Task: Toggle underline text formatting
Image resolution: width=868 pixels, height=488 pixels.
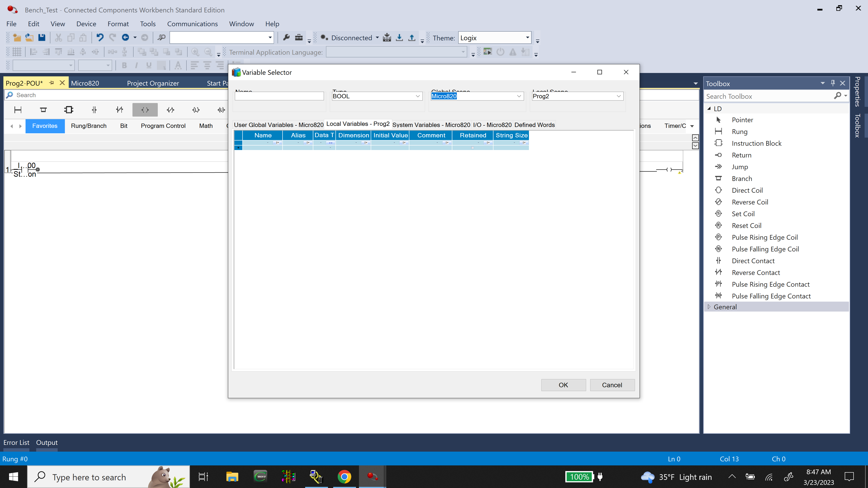Action: click(149, 65)
